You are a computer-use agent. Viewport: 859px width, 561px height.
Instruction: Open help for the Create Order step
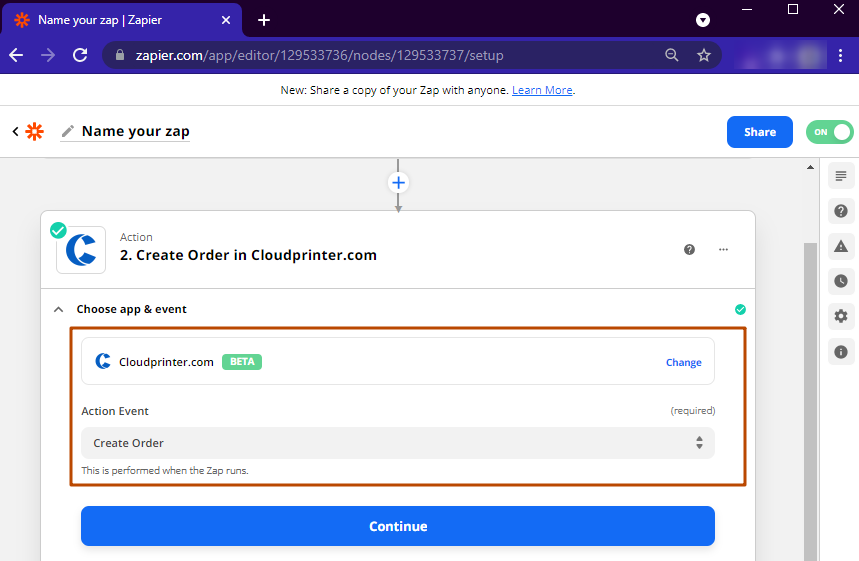pyautogui.click(x=689, y=250)
